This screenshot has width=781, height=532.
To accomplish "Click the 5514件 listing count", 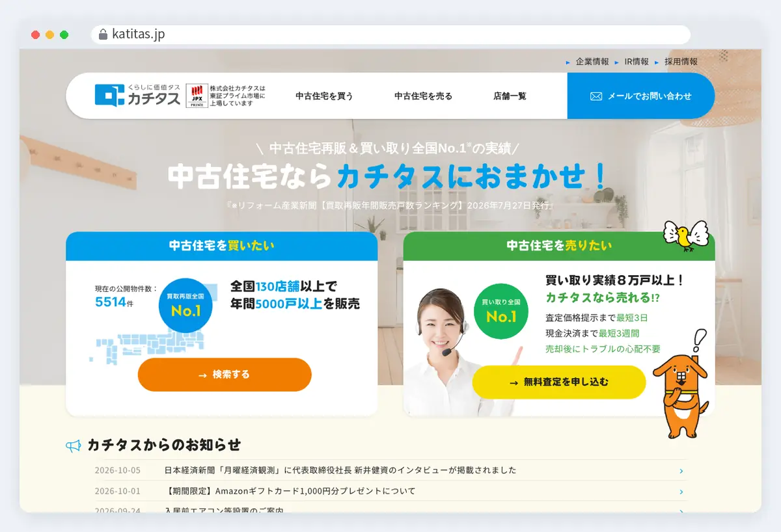I will [x=114, y=302].
